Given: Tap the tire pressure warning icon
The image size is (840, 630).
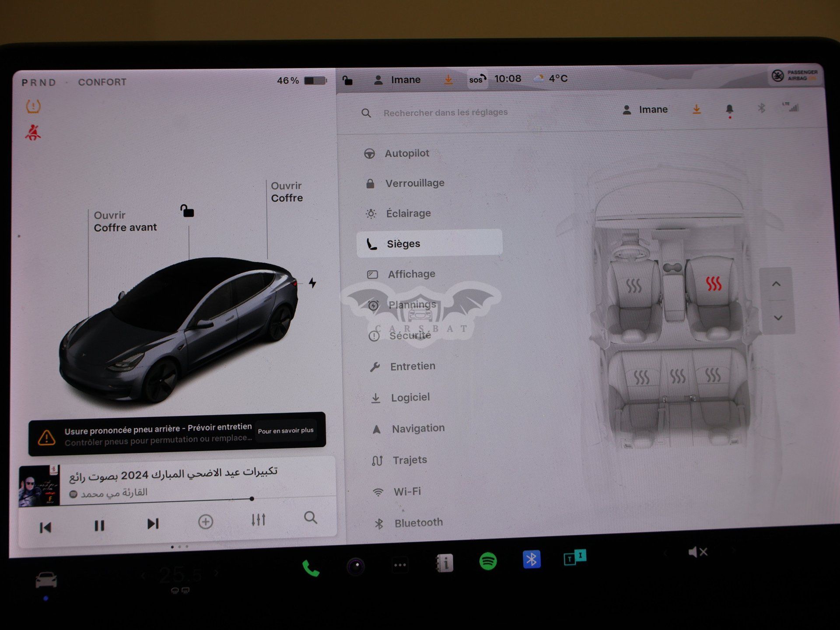Looking at the screenshot, I should [x=33, y=106].
